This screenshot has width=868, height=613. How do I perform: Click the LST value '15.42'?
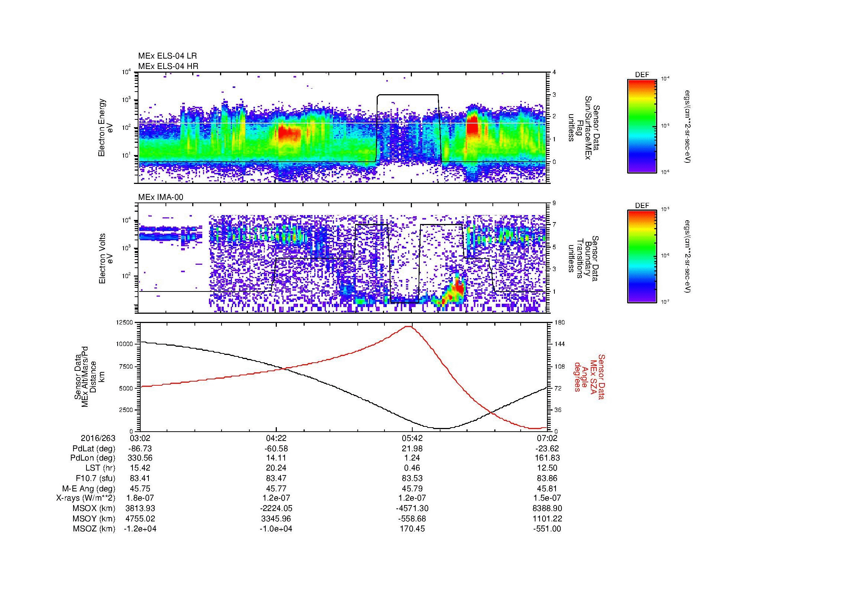[x=140, y=468]
